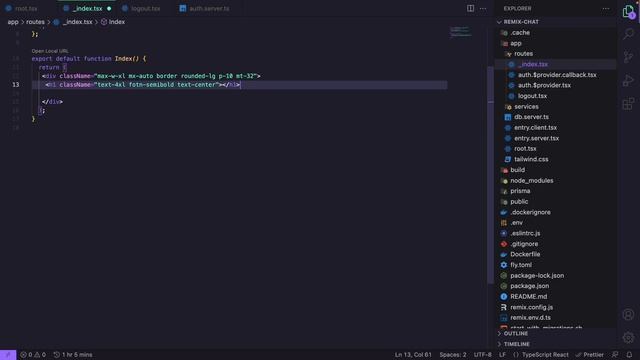
Task: Click the package.json file icon
Action: [x=504, y=286]
